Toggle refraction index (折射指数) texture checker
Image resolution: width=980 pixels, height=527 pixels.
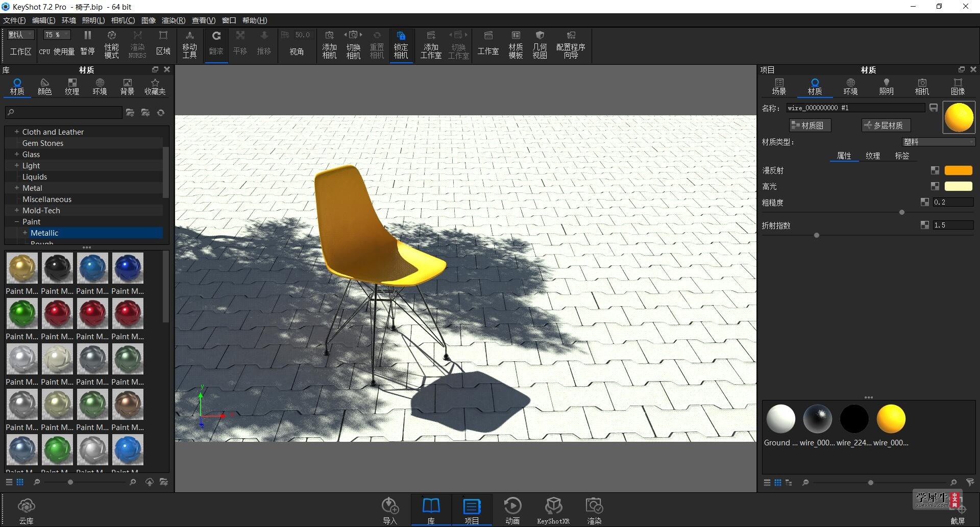pos(924,225)
